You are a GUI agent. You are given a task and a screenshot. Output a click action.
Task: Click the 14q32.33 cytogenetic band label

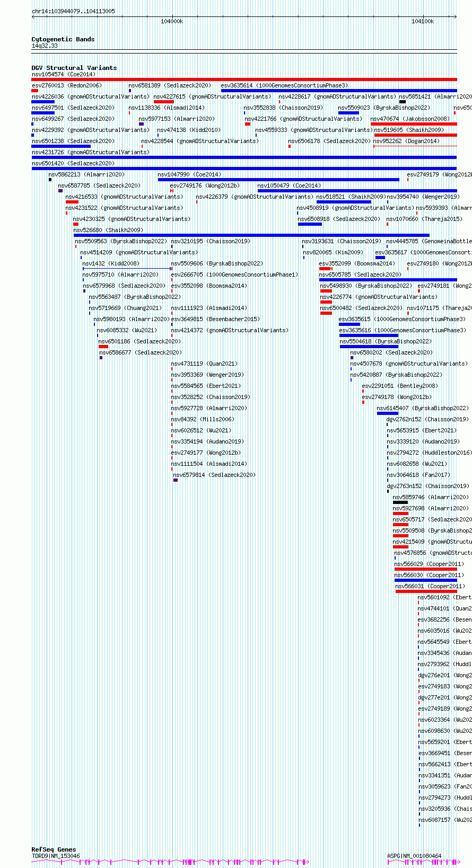(x=45, y=46)
